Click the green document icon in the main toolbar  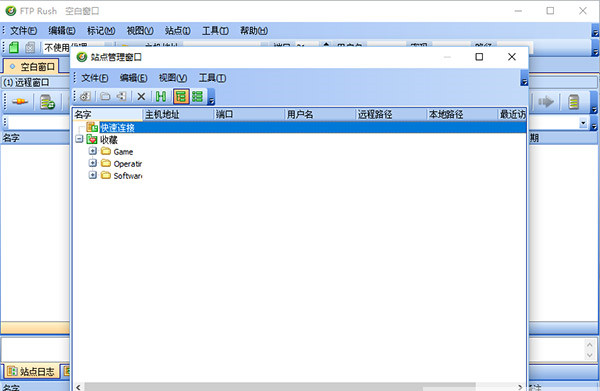[14, 47]
